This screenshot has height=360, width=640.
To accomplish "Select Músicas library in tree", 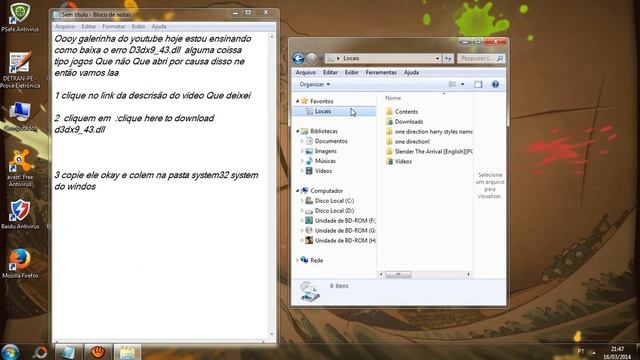I will (325, 161).
